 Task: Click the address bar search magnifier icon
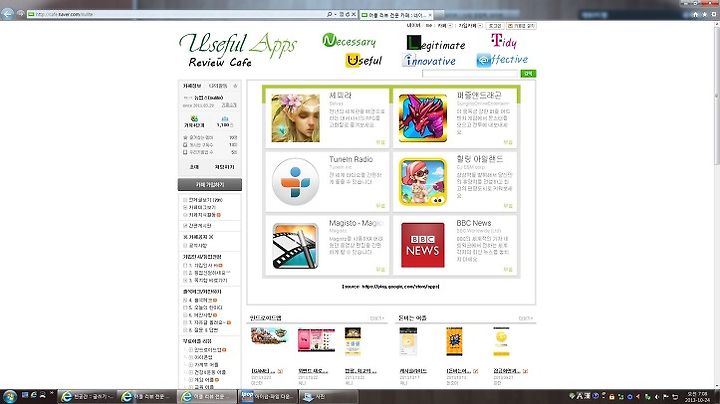tap(329, 14)
